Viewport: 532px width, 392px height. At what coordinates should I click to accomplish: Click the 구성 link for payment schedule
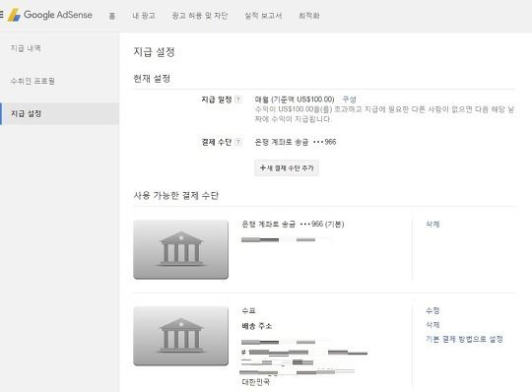pyautogui.click(x=349, y=99)
